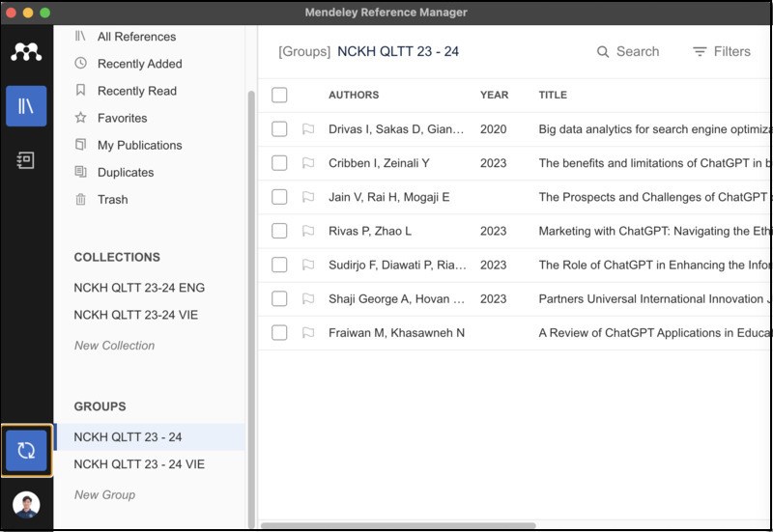
Task: Sort references by the Year column
Action: click(x=494, y=95)
